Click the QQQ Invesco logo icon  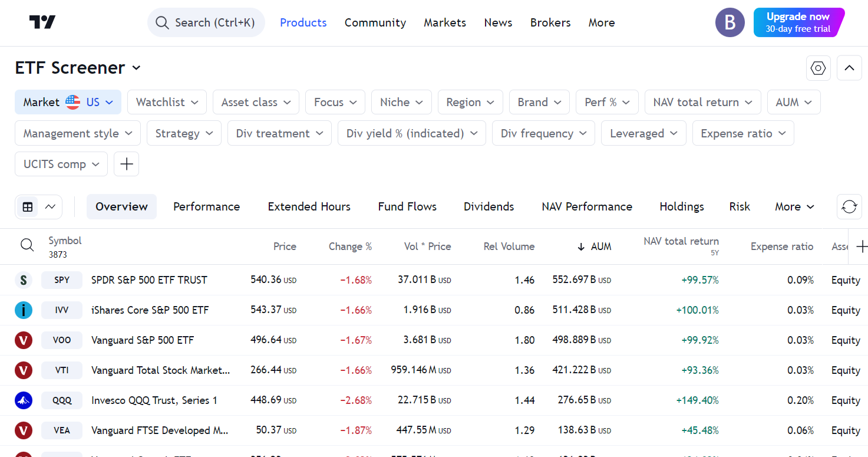(24, 400)
